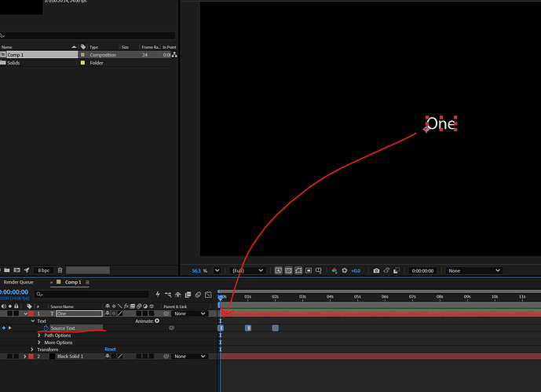
Task: Toggle the Transparency Grid in viewer
Action: tap(288, 270)
